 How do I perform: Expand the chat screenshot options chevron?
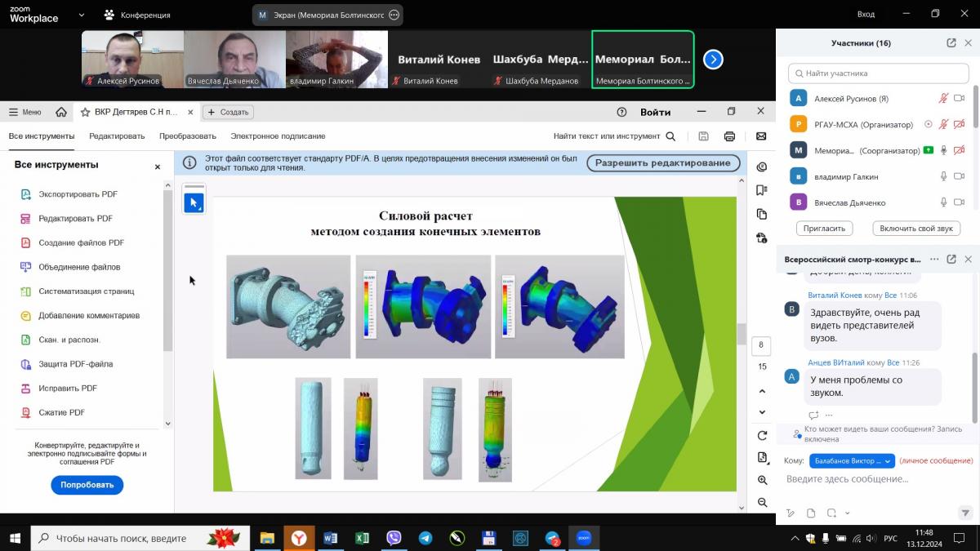[x=848, y=513]
